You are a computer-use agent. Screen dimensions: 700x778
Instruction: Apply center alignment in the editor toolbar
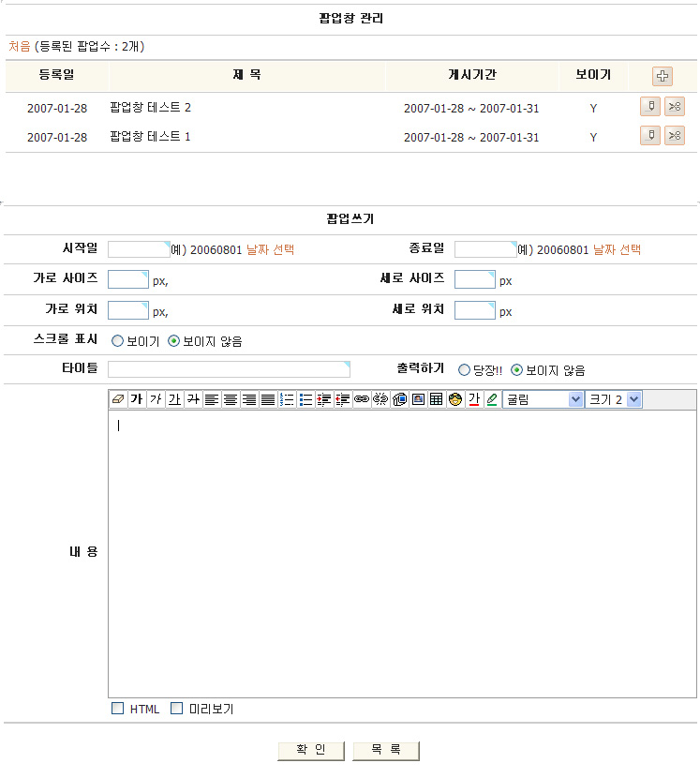point(231,399)
